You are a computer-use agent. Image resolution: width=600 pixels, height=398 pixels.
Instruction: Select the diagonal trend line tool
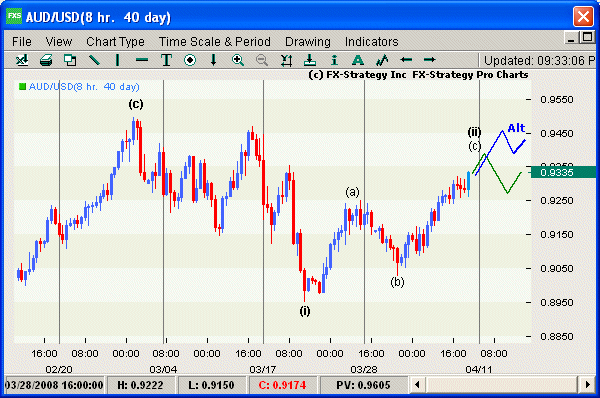pyautogui.click(x=94, y=60)
